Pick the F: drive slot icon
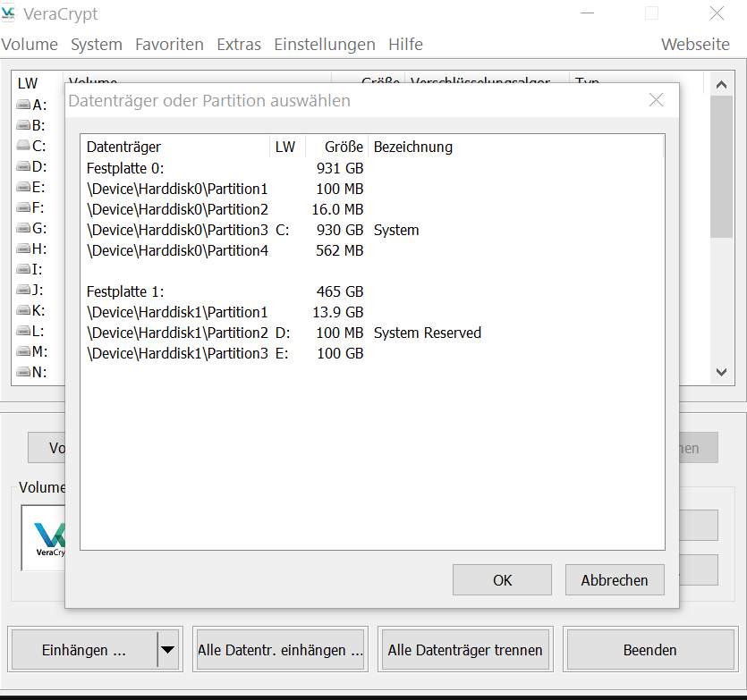Viewport: 747px width, 700px height. point(23,207)
